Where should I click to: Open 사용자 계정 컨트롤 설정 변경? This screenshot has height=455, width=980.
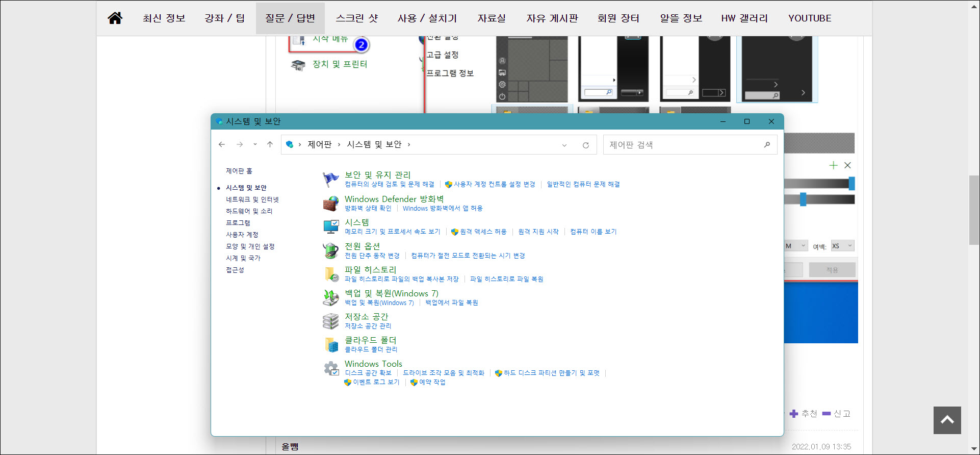494,184
